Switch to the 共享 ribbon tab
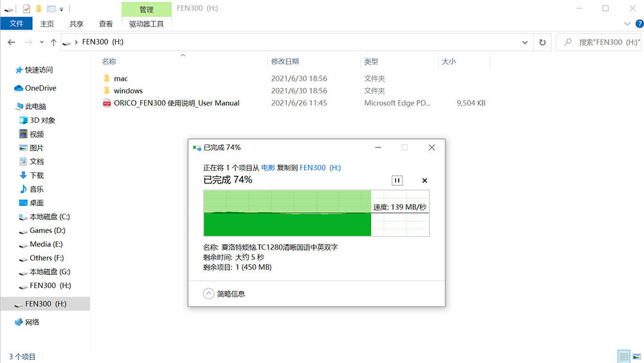The image size is (644, 363). pos(77,24)
